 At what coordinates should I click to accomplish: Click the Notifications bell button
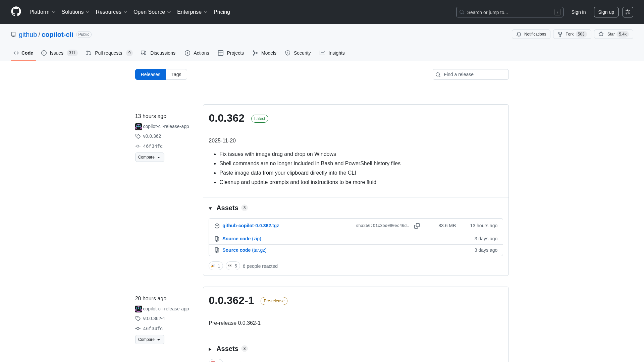531,34
